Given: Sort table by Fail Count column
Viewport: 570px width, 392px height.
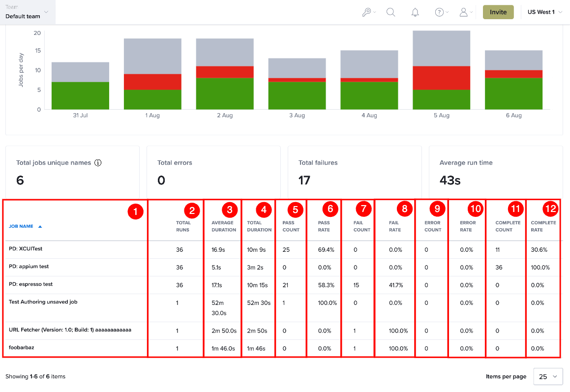Looking at the screenshot, I should (361, 226).
